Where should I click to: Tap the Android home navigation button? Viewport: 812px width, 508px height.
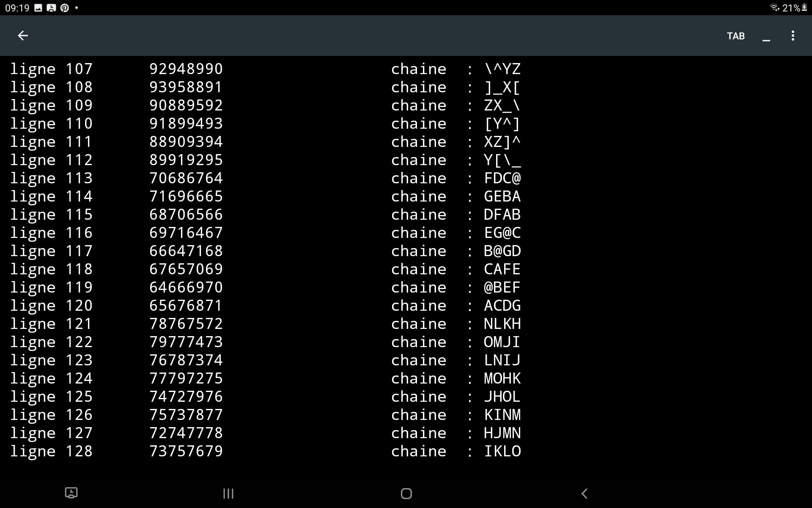click(x=406, y=493)
